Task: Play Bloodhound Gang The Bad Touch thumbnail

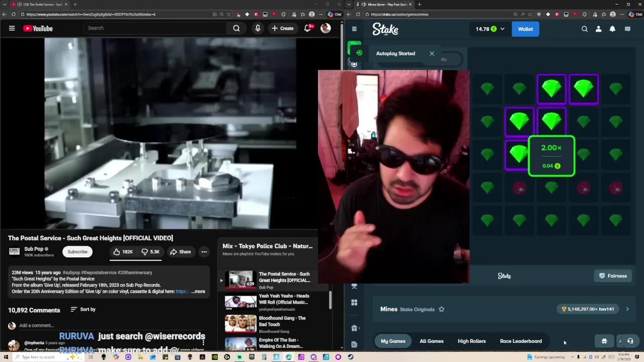Action: point(240,324)
